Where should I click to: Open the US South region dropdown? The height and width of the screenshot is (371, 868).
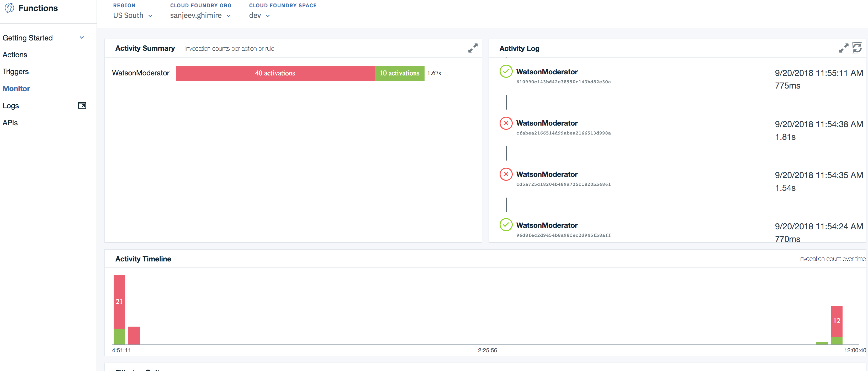point(133,16)
